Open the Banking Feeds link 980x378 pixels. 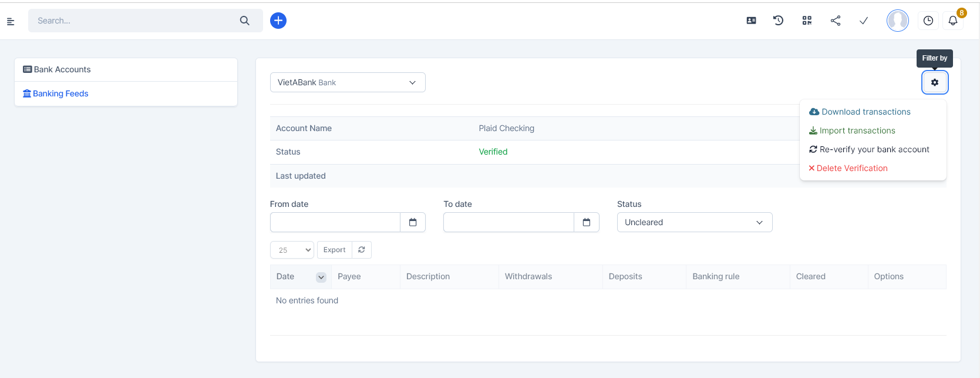(60, 93)
